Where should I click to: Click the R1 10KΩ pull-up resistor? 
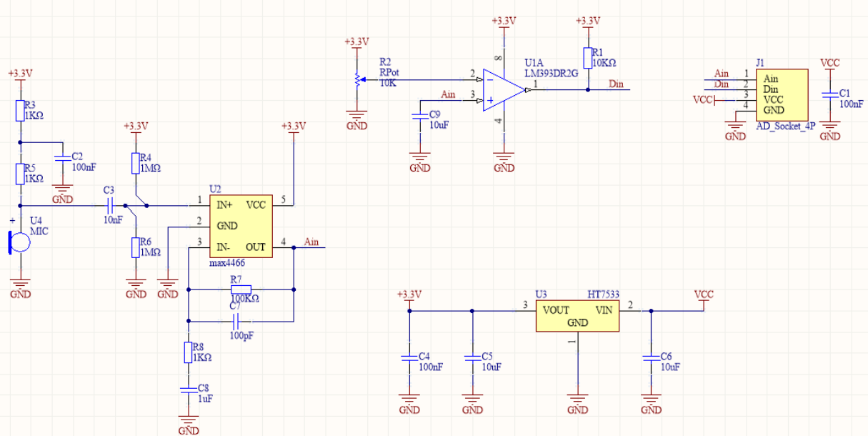[588, 58]
